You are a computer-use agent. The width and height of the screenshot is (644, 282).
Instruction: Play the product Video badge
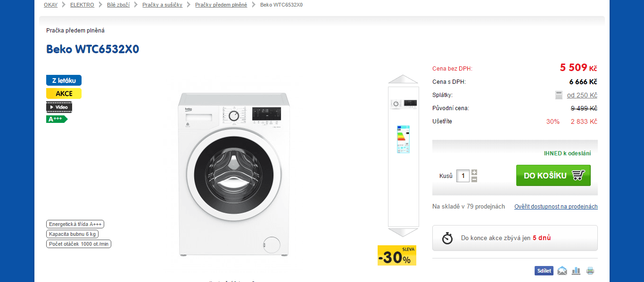[x=59, y=107]
